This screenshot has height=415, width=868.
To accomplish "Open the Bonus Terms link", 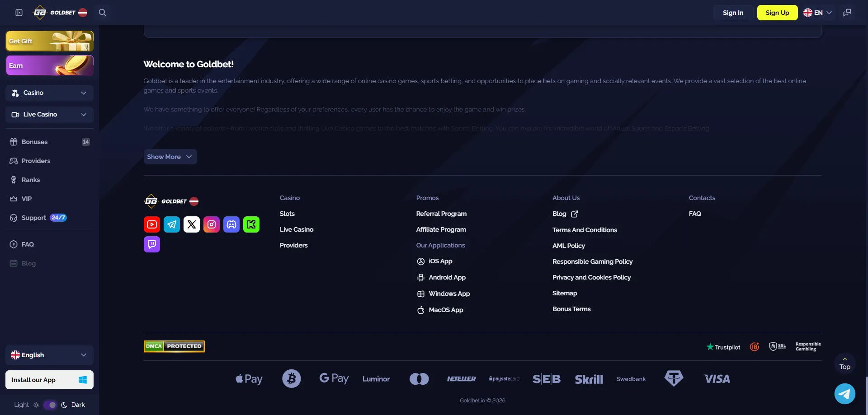I will [571, 309].
